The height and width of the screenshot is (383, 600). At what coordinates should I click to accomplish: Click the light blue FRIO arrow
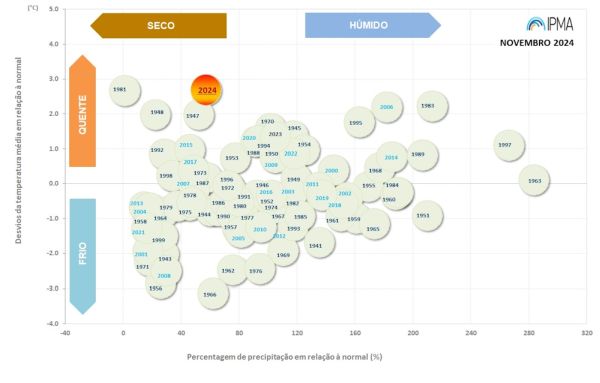click(82, 256)
